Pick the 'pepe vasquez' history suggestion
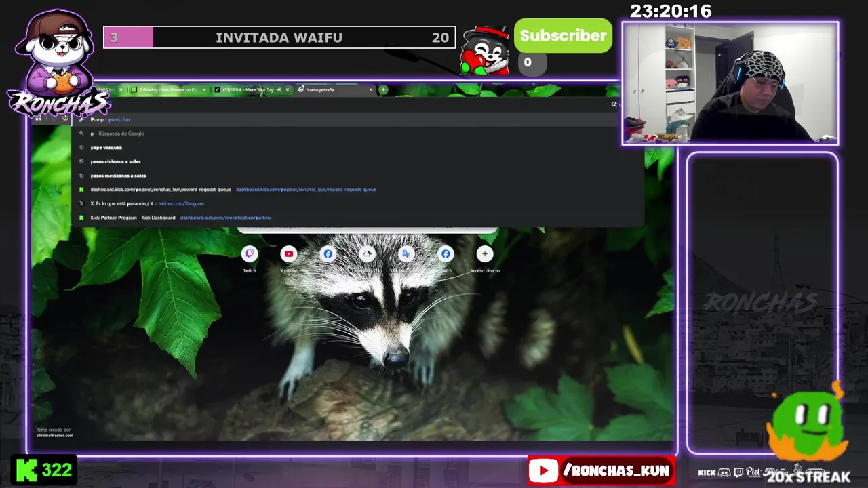The image size is (868, 488). 357,147
